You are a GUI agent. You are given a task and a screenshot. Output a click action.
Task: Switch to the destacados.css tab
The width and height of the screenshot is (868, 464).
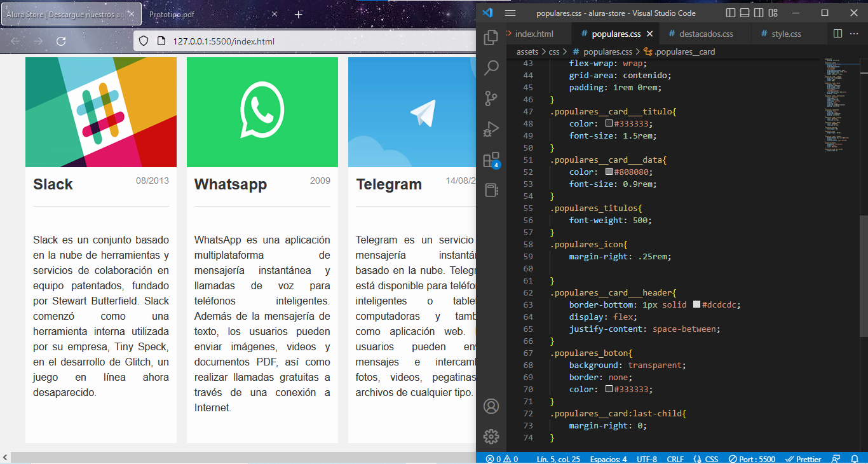pyautogui.click(x=705, y=34)
